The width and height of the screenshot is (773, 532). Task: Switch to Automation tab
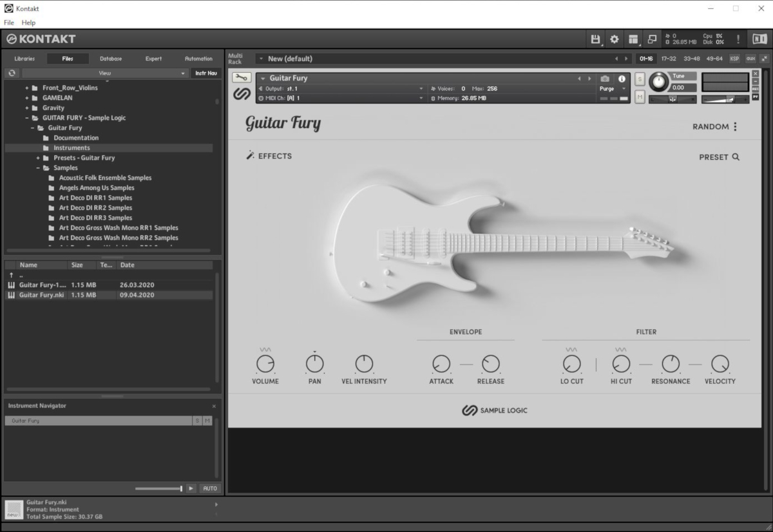[x=198, y=59]
